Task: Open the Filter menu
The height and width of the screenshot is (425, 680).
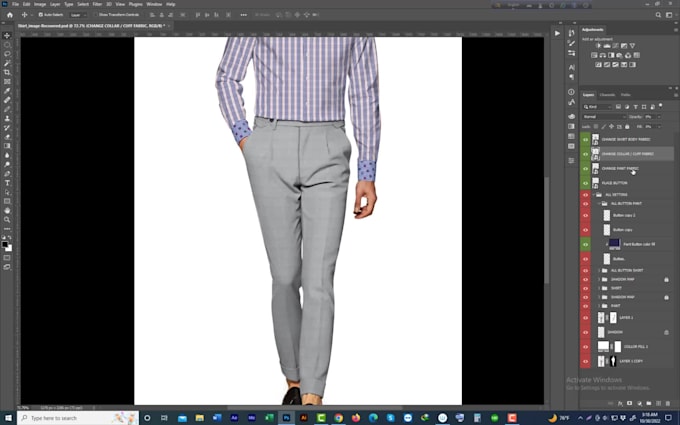Action: coord(97,4)
